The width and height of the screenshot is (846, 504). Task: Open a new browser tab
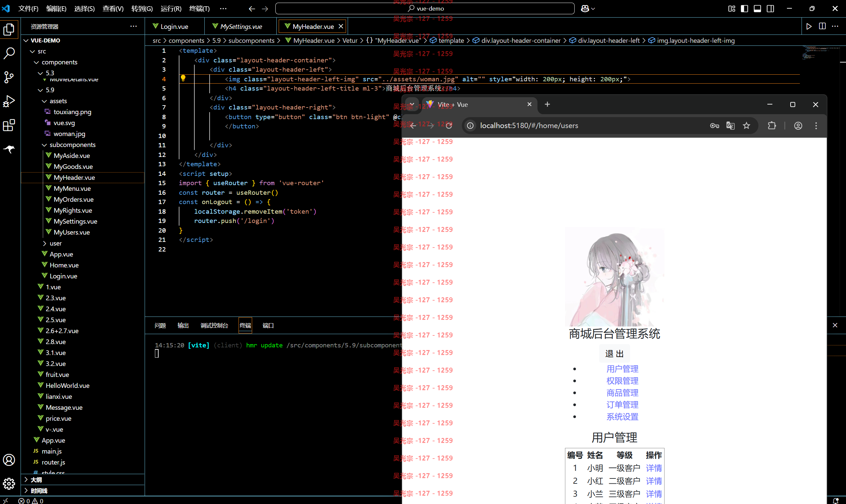(547, 105)
